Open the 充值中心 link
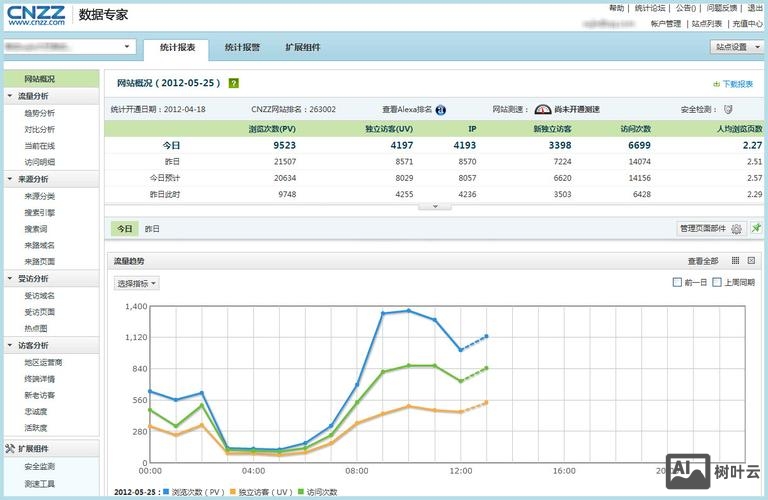Viewport: 768px width, 500px height. tap(747, 24)
